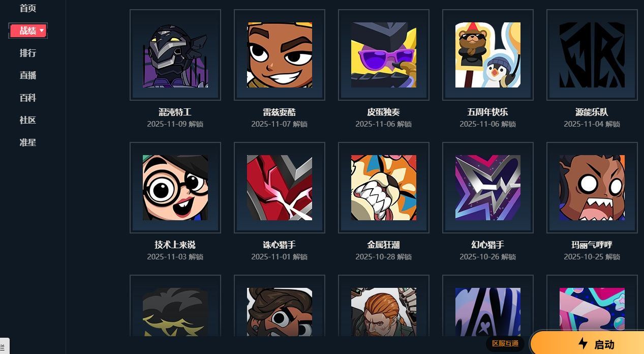This screenshot has width=644, height=354.
Task: Open the 百科 wiki section
Action: (28, 98)
